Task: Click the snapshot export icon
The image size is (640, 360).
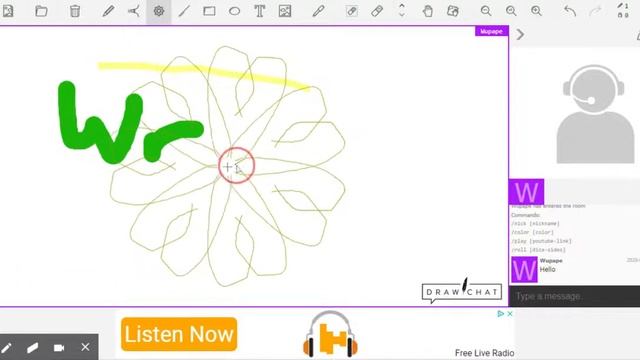Action: 453,11
